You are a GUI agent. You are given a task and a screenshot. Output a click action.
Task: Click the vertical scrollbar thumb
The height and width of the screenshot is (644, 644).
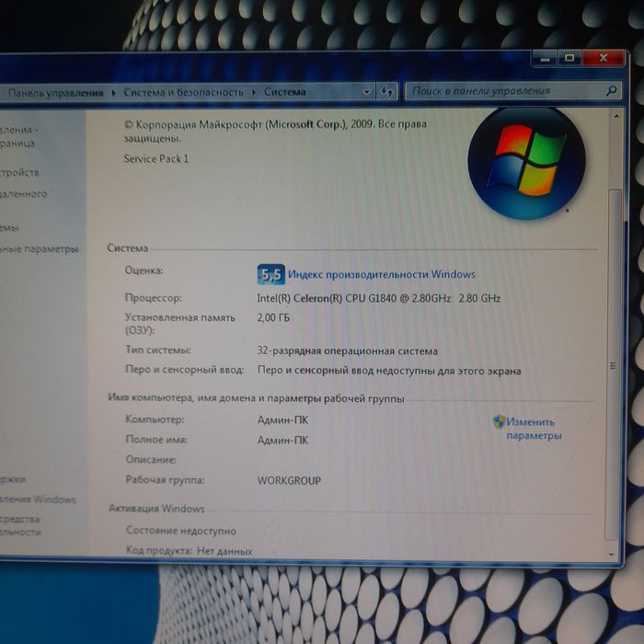pos(614,365)
